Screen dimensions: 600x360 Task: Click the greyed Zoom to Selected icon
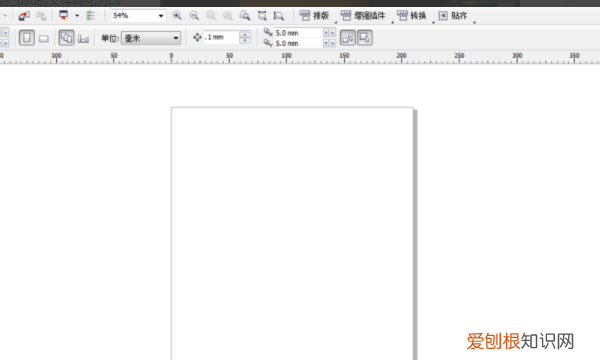click(x=211, y=16)
